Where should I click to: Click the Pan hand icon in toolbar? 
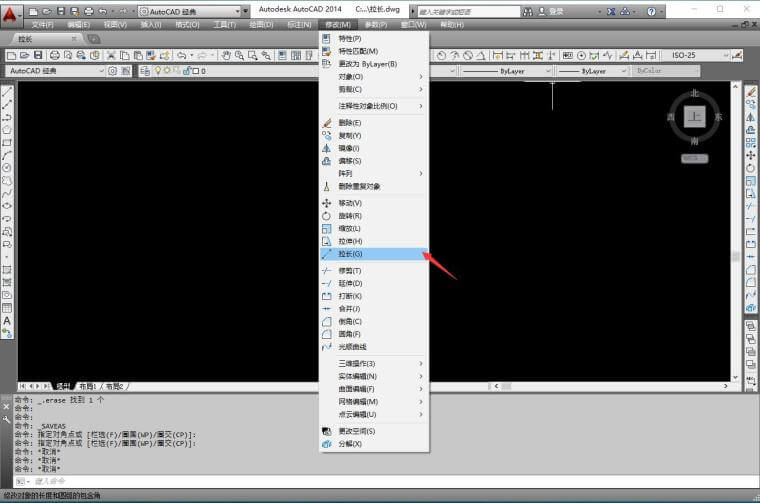pos(226,56)
